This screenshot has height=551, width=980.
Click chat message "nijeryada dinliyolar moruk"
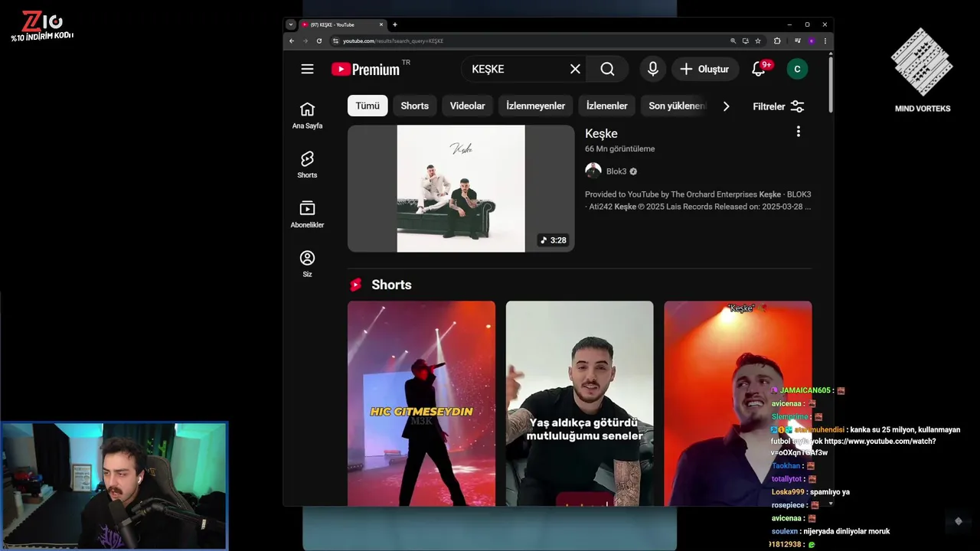[846, 531]
